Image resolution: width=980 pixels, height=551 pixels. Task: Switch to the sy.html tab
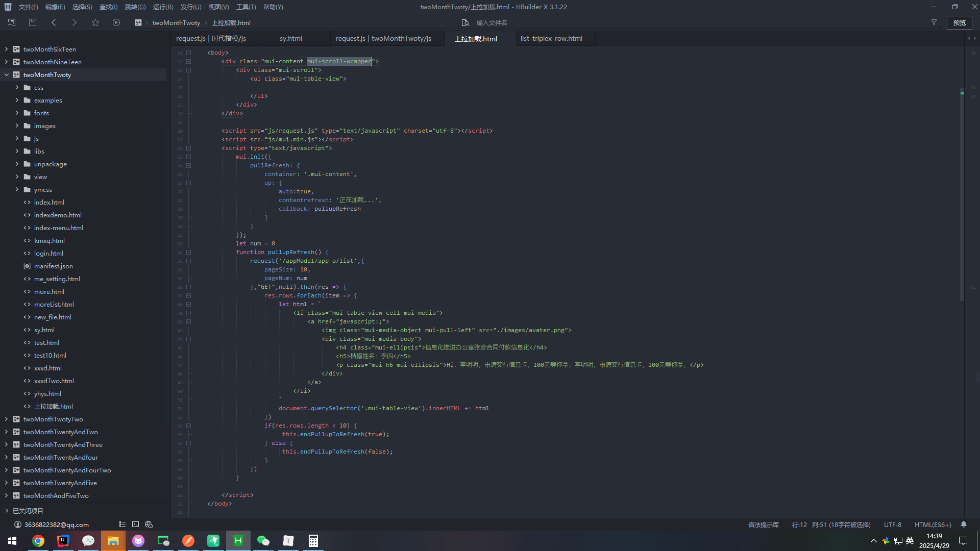pos(290,38)
